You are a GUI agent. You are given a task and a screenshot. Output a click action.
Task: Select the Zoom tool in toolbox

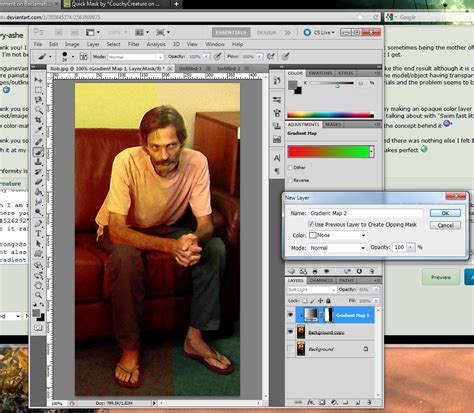click(x=38, y=295)
